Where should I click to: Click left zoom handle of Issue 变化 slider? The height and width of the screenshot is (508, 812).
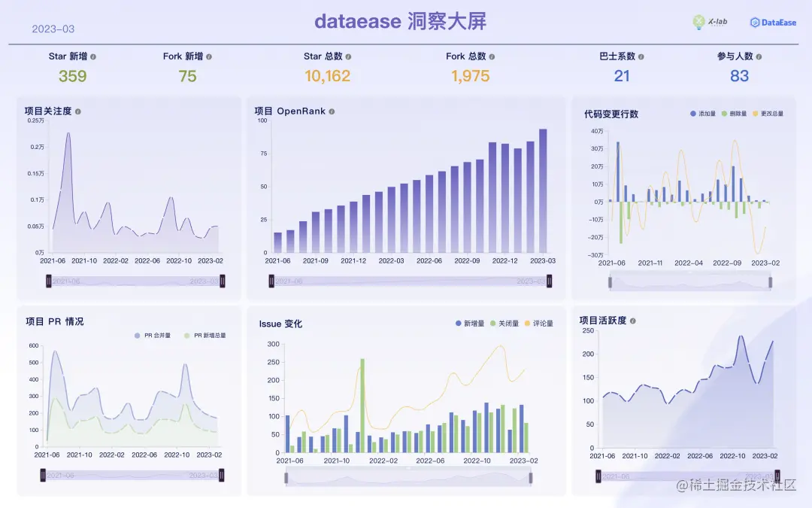coord(286,478)
